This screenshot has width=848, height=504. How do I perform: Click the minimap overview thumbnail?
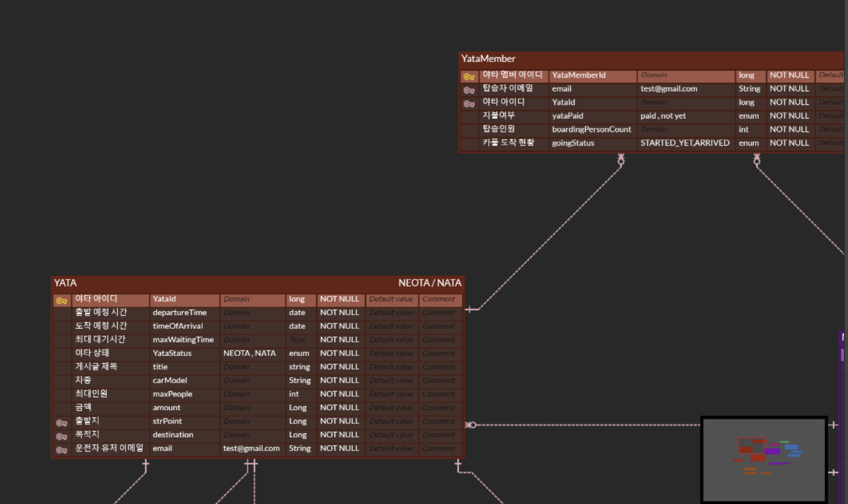[x=764, y=458]
